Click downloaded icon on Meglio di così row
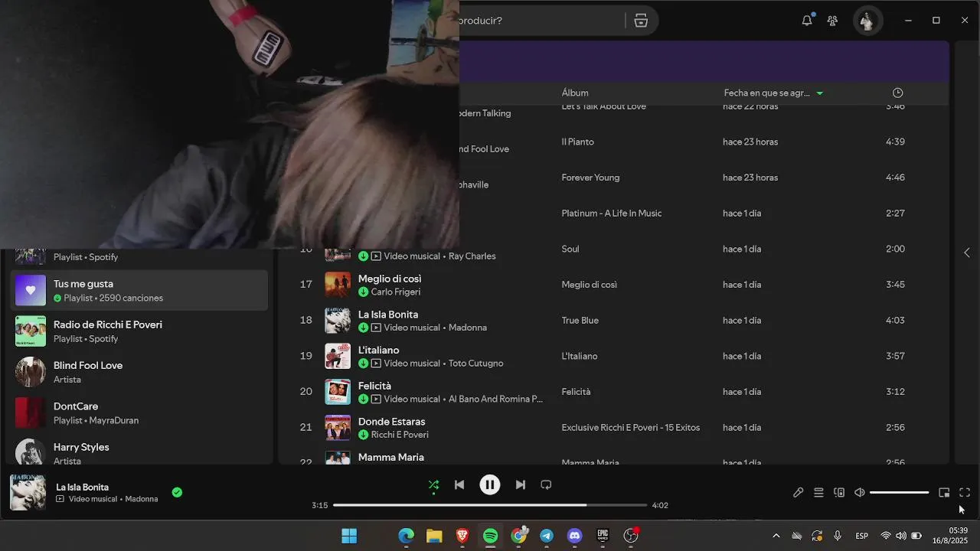Image resolution: width=980 pixels, height=551 pixels. pyautogui.click(x=364, y=292)
